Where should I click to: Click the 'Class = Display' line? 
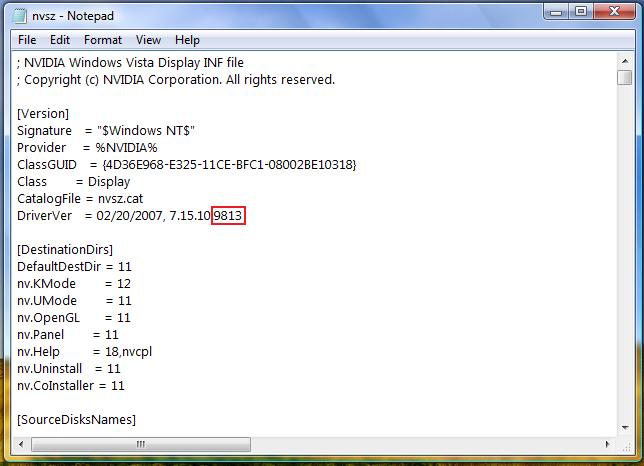coord(74,181)
